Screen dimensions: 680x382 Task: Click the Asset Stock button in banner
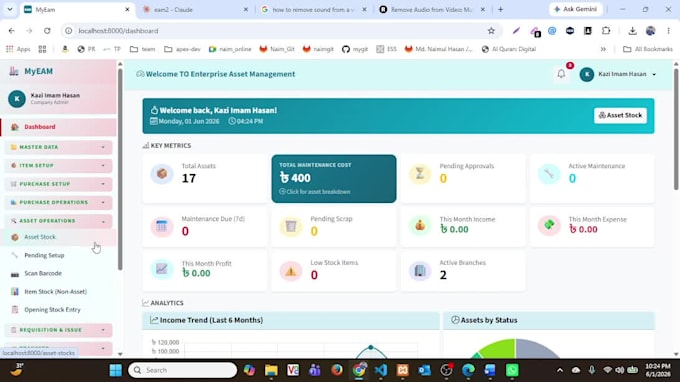click(620, 115)
